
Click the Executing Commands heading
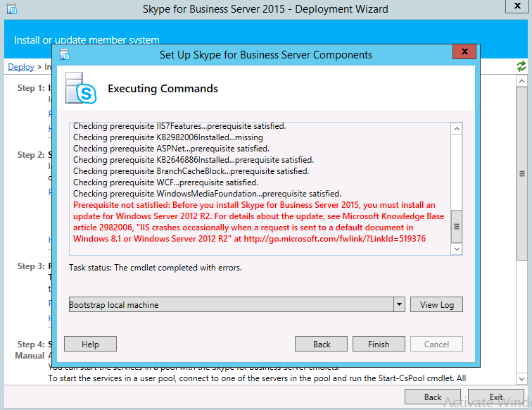pos(163,89)
